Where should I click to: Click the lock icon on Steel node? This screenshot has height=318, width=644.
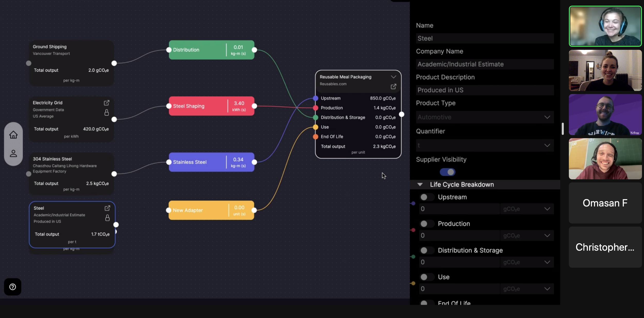pyautogui.click(x=107, y=218)
